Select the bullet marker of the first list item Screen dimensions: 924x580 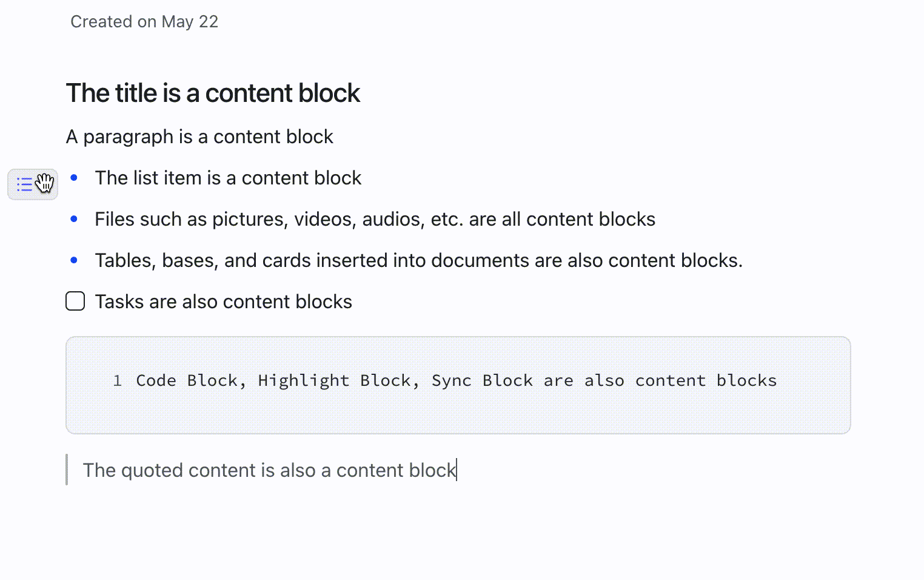pos(74,178)
